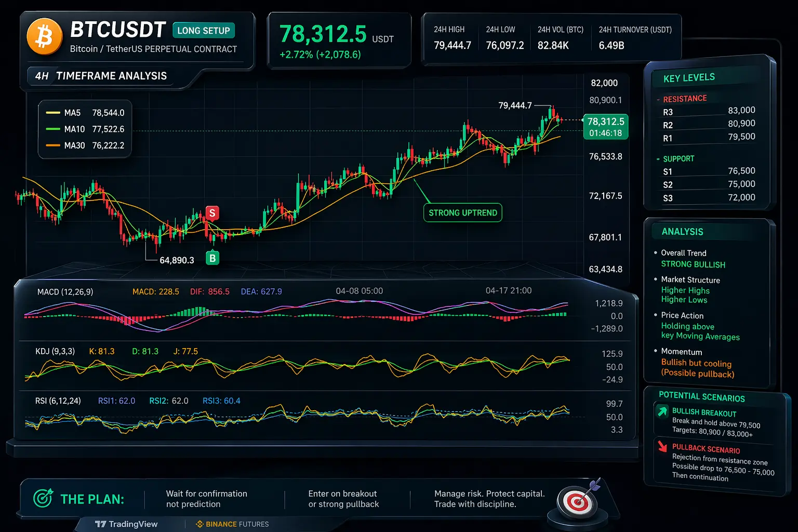Click the RSI2: 62.0 value
Viewport: 798px width, 532px height.
pos(169,401)
